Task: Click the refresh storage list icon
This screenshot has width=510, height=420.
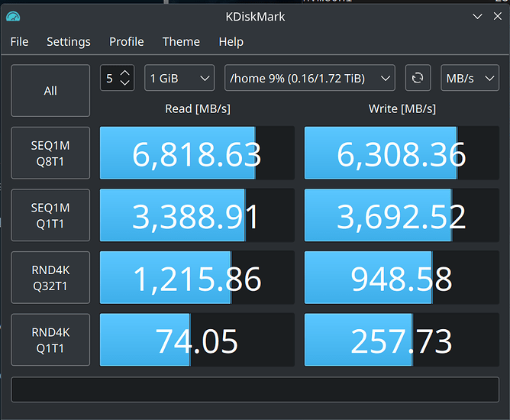Action: [x=417, y=78]
